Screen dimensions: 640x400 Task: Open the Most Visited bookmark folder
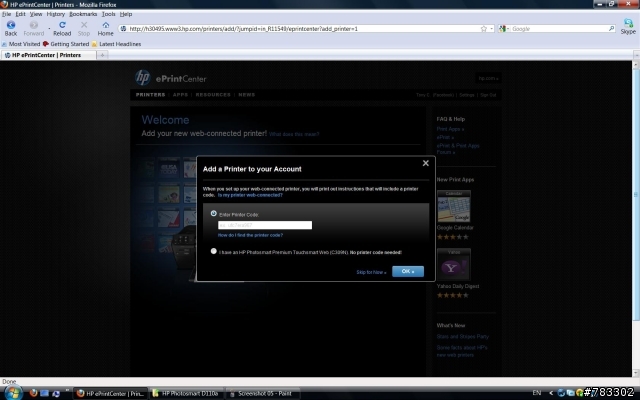pyautogui.click(x=21, y=44)
